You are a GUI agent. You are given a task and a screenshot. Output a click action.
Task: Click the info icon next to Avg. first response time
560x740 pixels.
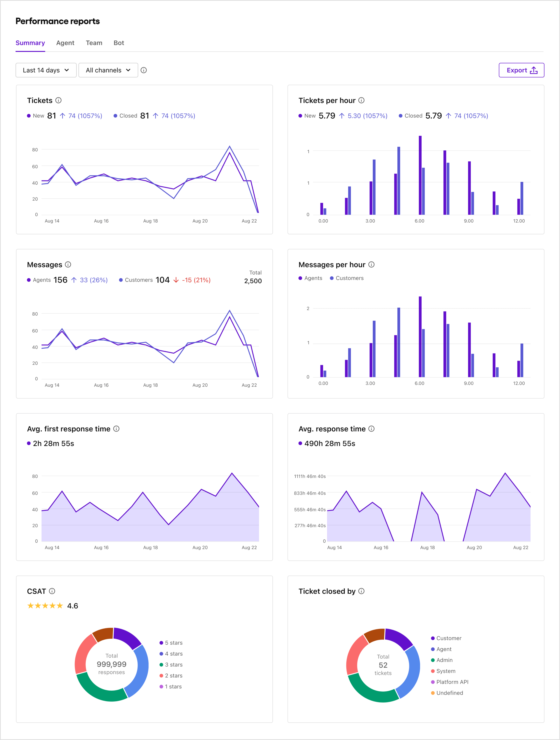click(x=116, y=429)
